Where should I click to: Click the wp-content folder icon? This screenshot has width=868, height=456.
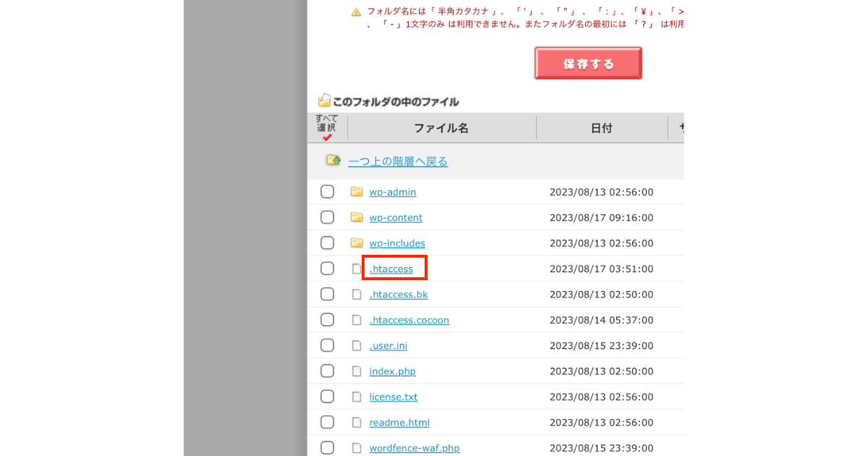(x=356, y=217)
